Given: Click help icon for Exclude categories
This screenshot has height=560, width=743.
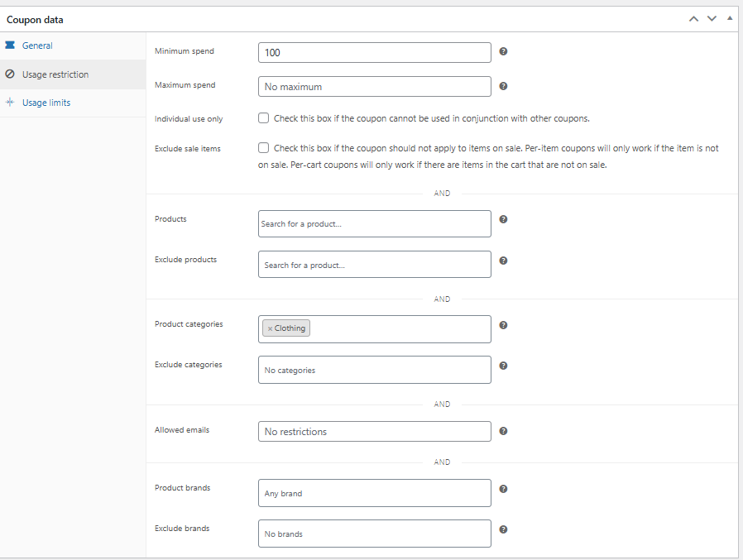Looking at the screenshot, I should tap(503, 366).
